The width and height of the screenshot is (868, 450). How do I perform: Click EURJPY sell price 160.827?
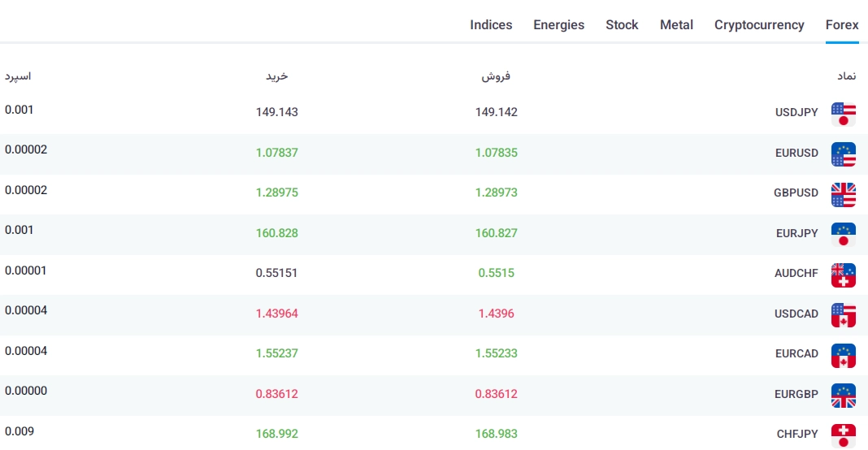click(x=496, y=233)
